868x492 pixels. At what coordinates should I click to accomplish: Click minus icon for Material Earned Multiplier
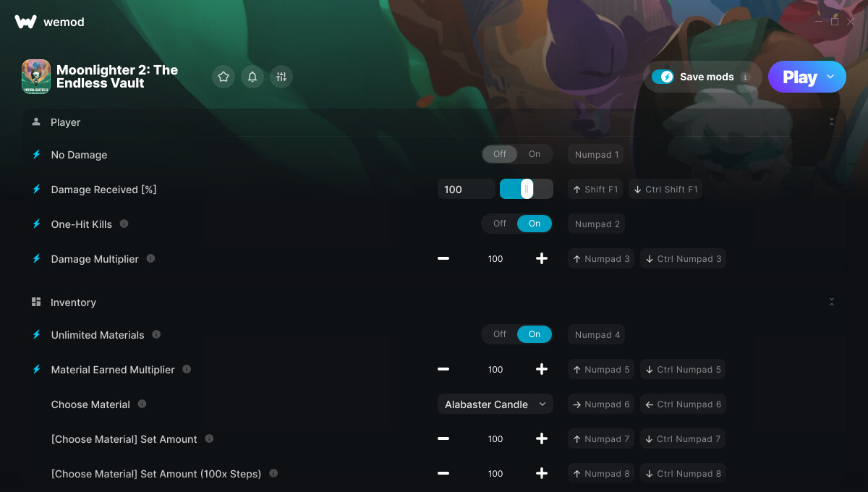point(443,370)
